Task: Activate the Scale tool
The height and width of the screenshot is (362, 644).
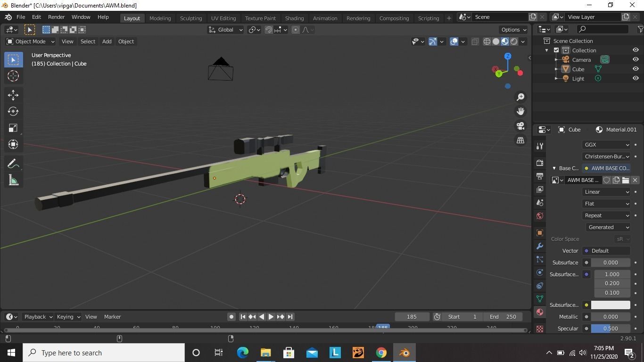Action: pos(13,128)
